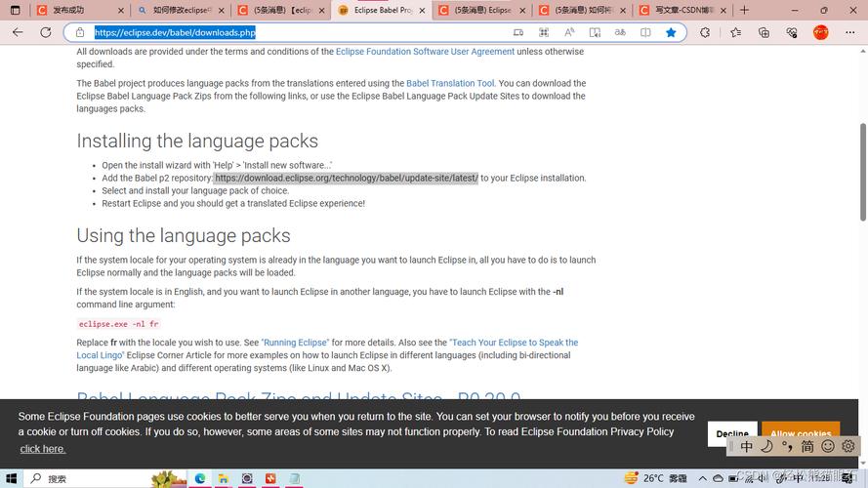Image resolution: width=868 pixels, height=488 pixels.
Task: Open the Windows Start menu
Action: tap(11, 478)
